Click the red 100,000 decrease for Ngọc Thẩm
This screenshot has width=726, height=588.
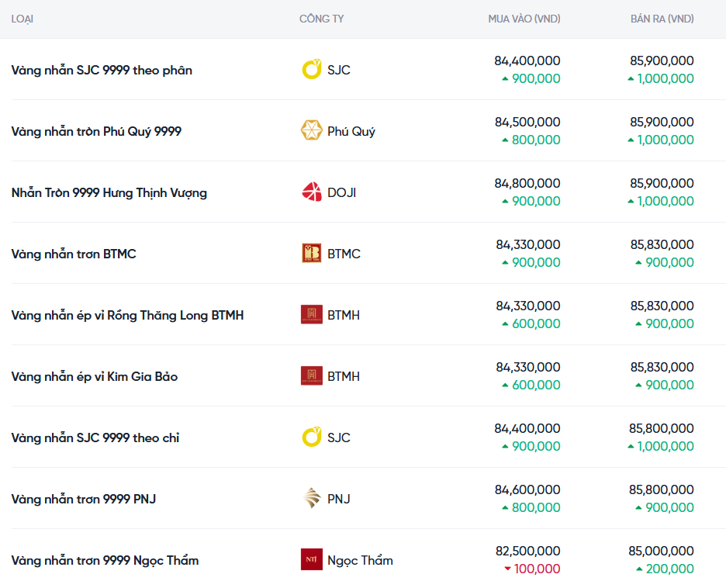(x=536, y=569)
